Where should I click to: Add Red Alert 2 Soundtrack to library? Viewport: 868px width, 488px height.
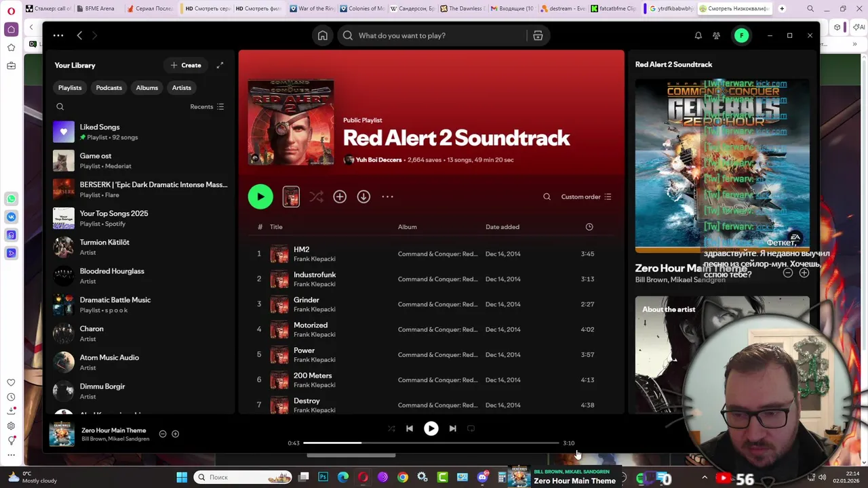[x=340, y=197]
